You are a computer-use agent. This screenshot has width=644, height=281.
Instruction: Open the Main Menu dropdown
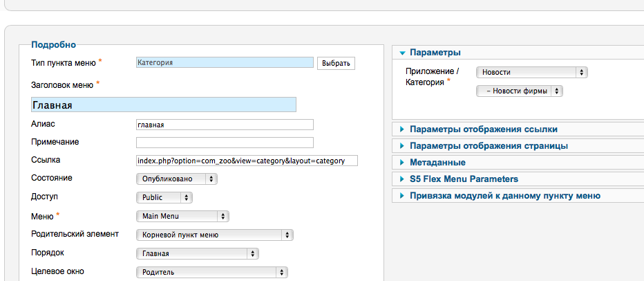click(x=182, y=216)
